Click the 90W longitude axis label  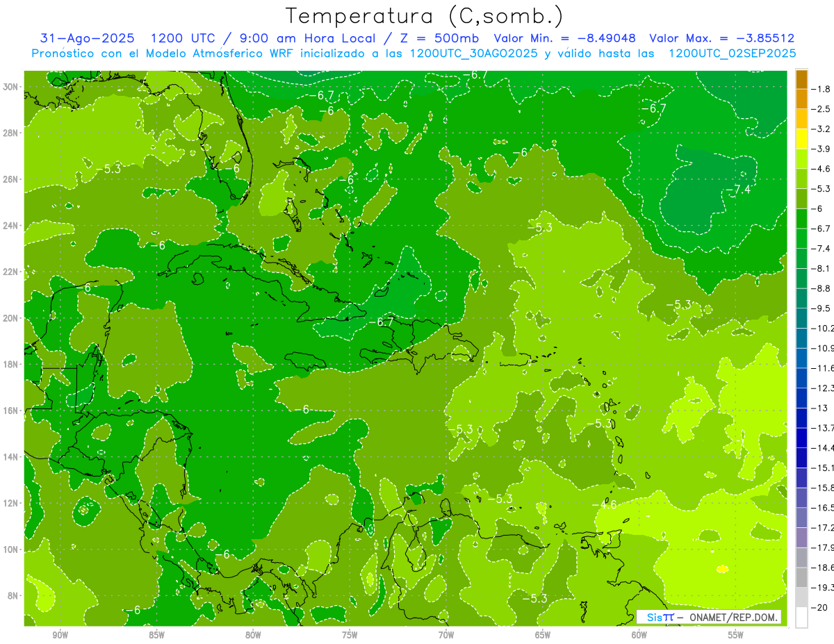coord(60,635)
